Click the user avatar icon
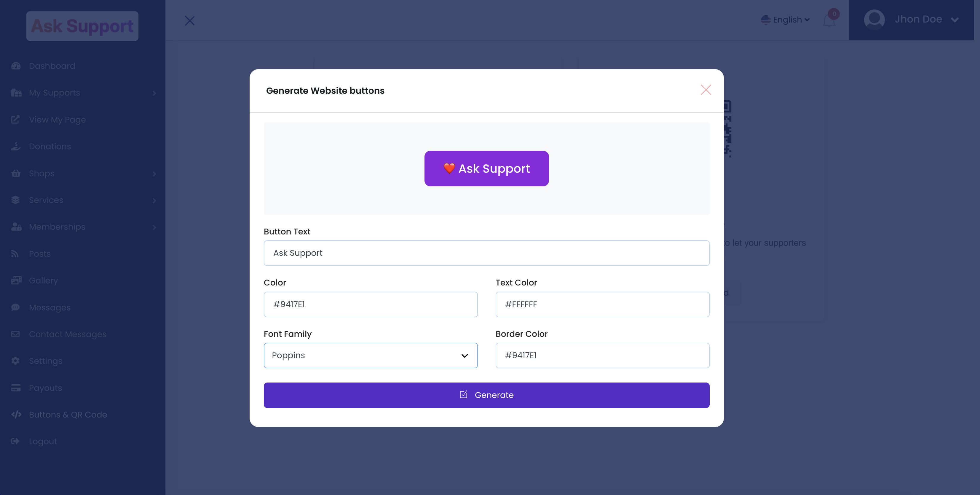This screenshot has height=495, width=980. pos(874,19)
